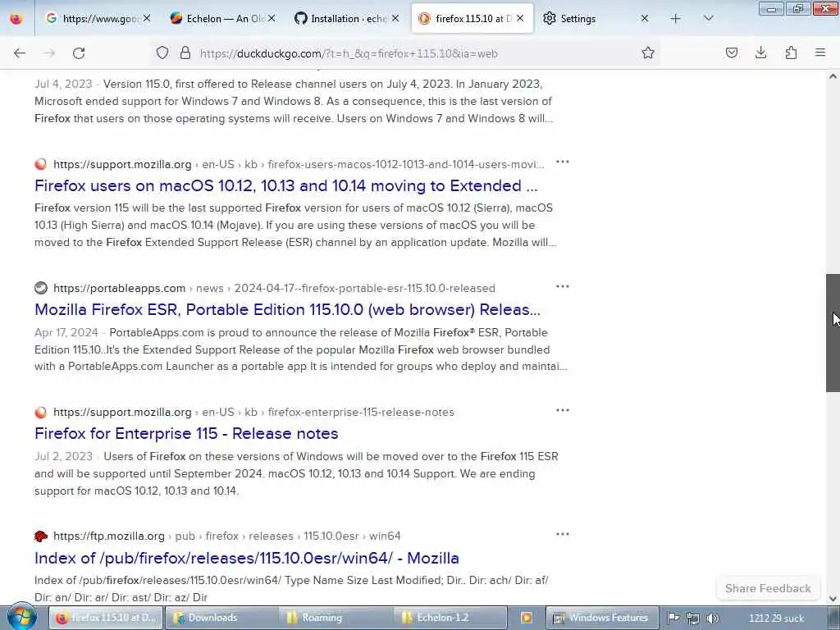Click the forward arrow button

pyautogui.click(x=49, y=53)
